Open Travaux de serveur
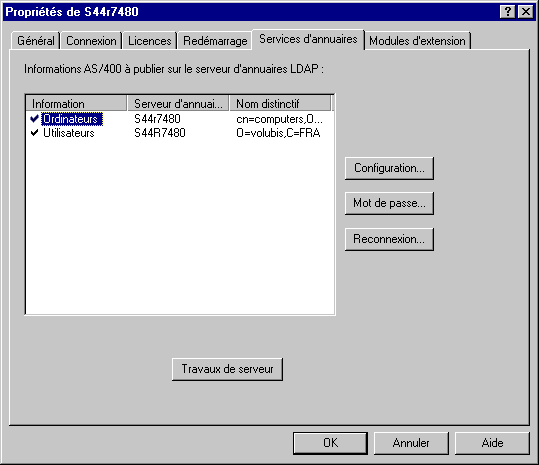This screenshot has width=539, height=465. [227, 369]
